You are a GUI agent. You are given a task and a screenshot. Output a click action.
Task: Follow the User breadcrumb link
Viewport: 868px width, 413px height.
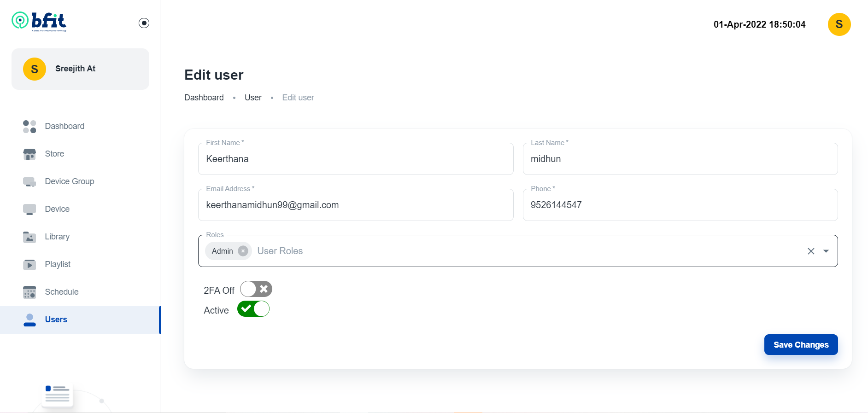coord(253,98)
